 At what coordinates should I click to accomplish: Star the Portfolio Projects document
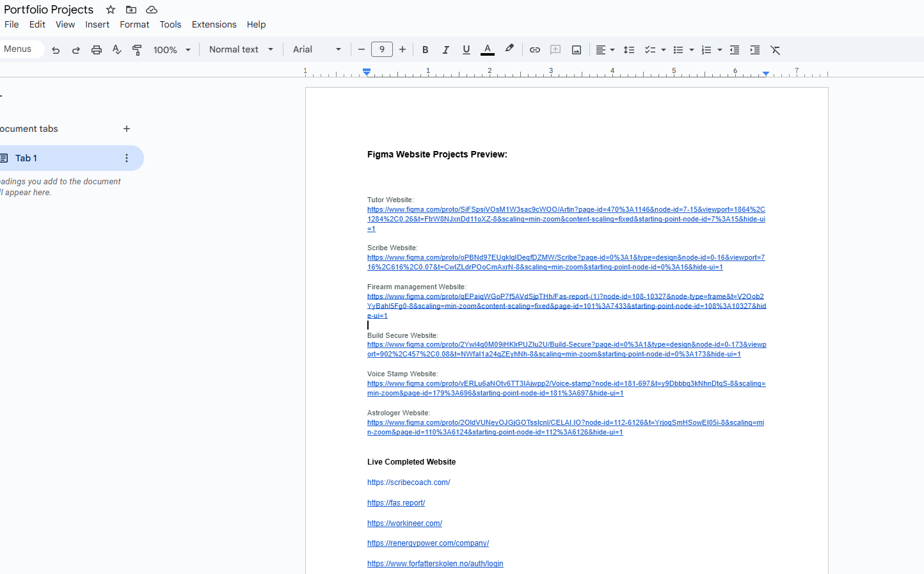point(111,10)
